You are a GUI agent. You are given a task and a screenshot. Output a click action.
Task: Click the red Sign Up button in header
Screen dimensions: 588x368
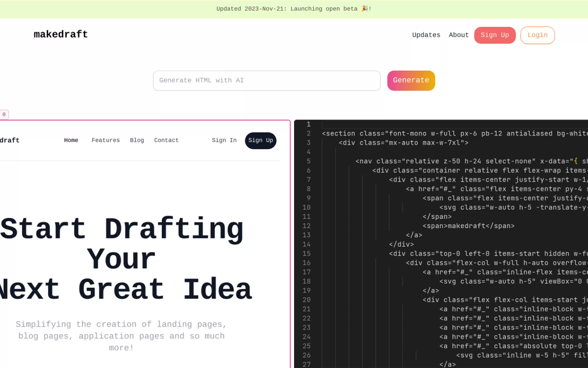495,35
